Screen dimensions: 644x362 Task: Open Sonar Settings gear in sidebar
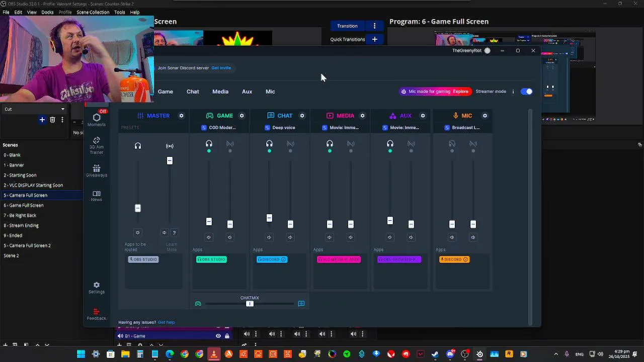97,288
